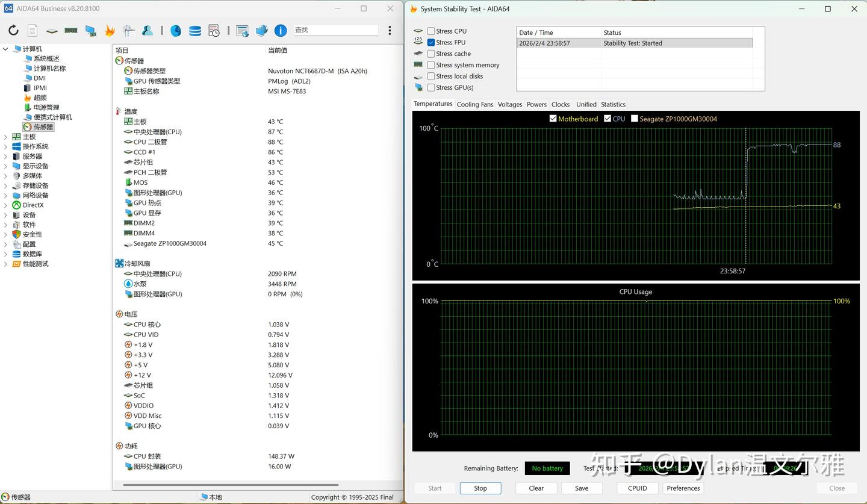Enable Stress GPU(s) checkbox
867x504 pixels.
pyautogui.click(x=431, y=87)
